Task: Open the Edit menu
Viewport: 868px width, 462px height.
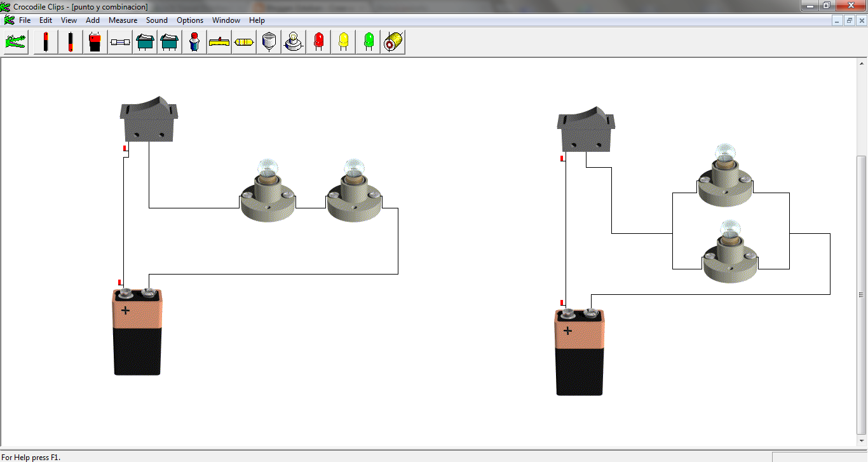Action: pyautogui.click(x=46, y=20)
